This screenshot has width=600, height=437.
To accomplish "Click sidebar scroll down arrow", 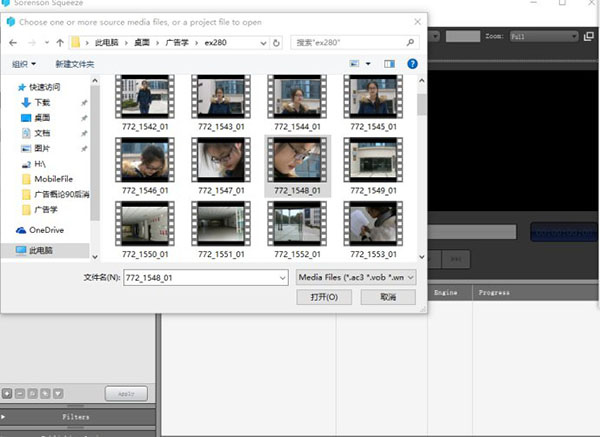I will pyautogui.click(x=95, y=257).
